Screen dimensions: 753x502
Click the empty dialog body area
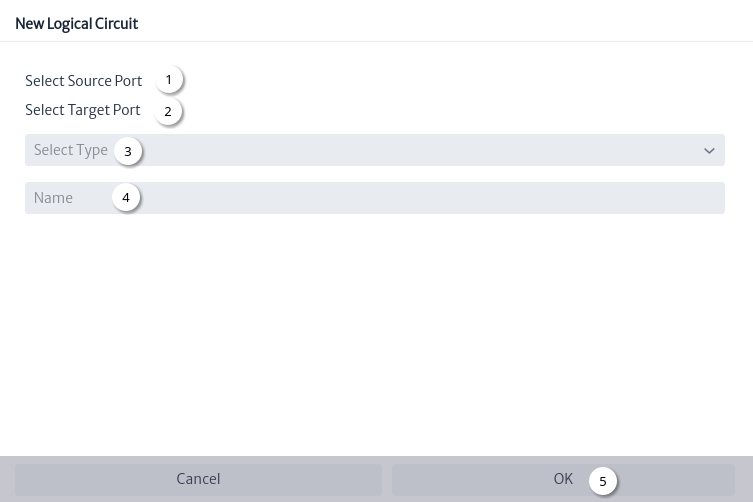(375, 331)
